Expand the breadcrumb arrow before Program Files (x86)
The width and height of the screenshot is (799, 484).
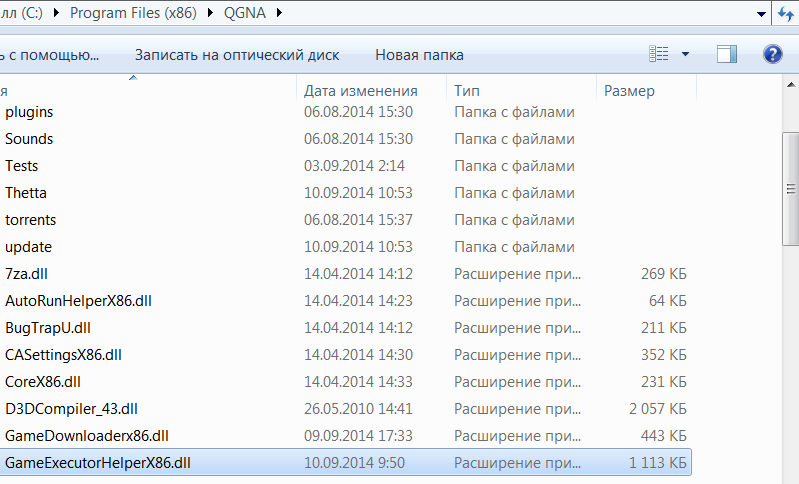(x=57, y=13)
